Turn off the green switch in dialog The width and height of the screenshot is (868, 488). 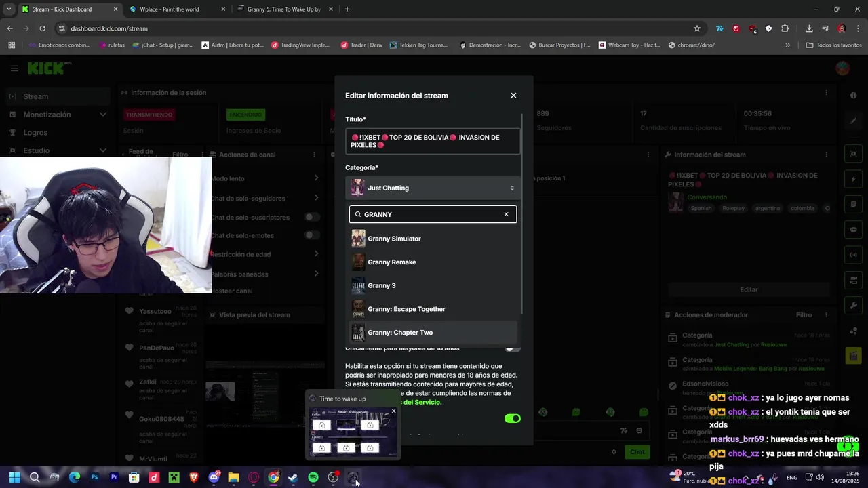coord(513,418)
